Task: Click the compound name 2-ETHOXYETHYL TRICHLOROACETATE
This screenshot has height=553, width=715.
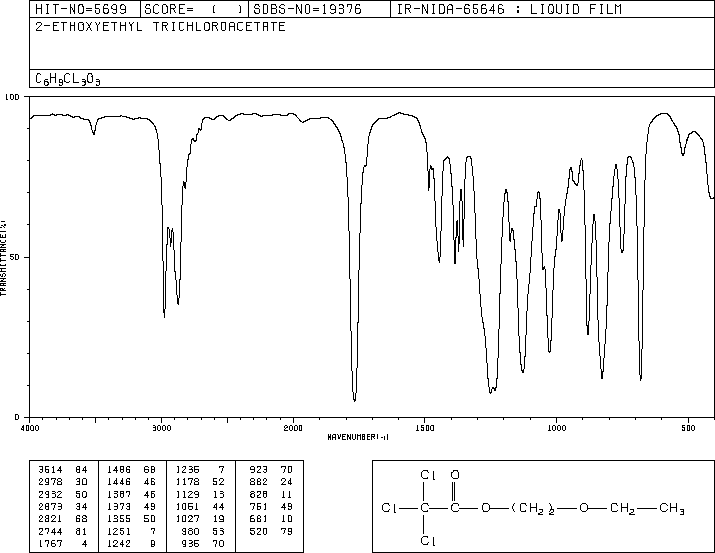Action: [x=160, y=27]
